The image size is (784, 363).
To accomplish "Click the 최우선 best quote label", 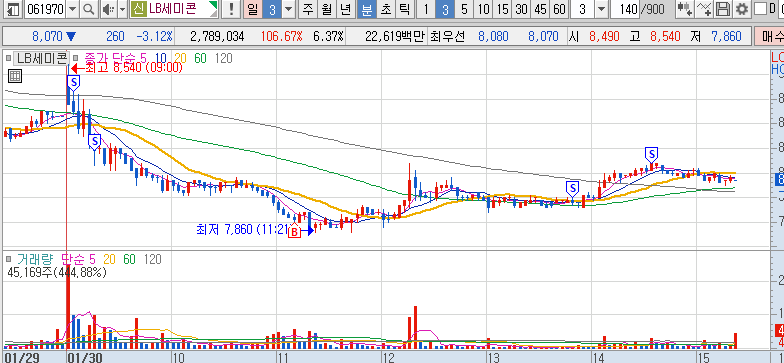I will 448,36.
